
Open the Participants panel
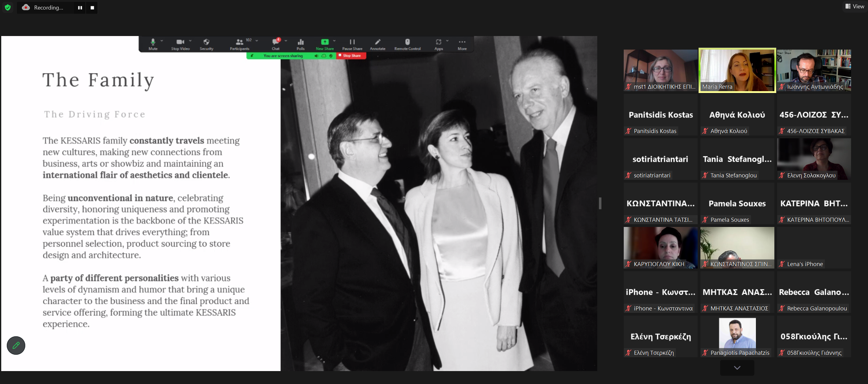click(240, 44)
